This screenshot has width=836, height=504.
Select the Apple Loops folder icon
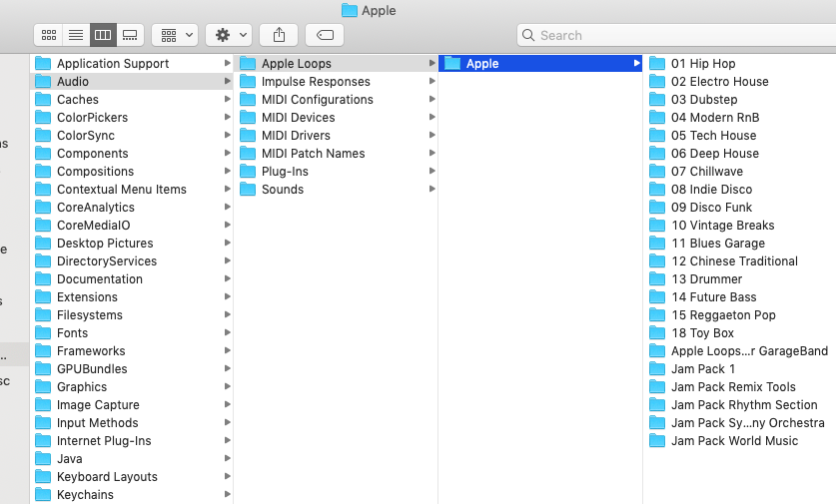[248, 64]
